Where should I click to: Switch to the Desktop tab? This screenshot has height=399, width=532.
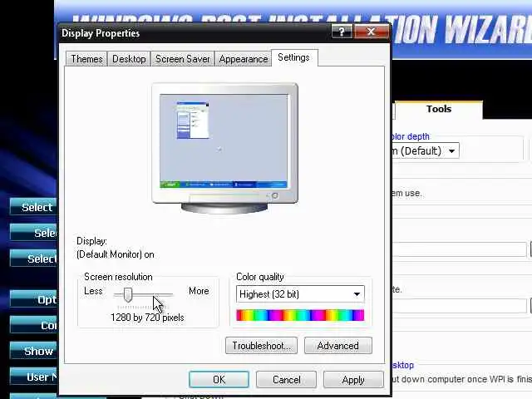pyautogui.click(x=129, y=59)
